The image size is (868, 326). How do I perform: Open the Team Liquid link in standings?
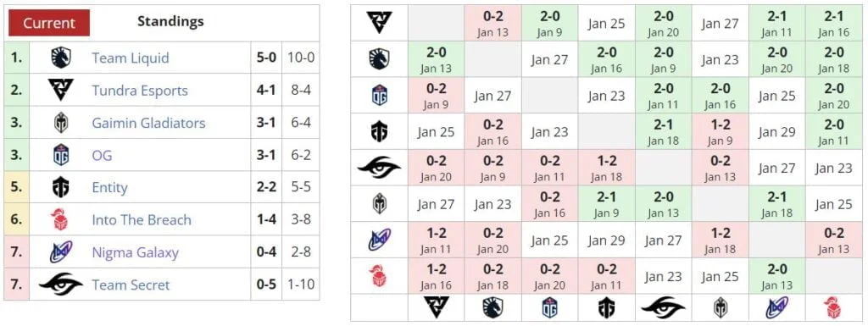click(130, 58)
